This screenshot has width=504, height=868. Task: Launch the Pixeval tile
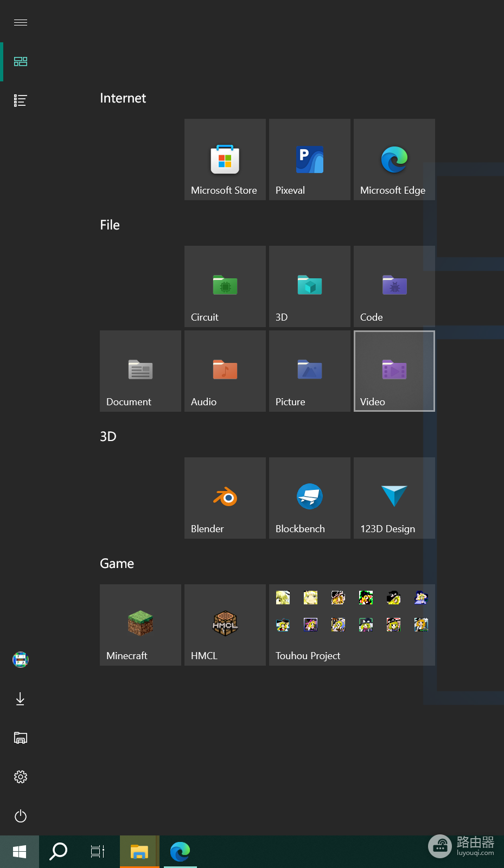click(310, 159)
